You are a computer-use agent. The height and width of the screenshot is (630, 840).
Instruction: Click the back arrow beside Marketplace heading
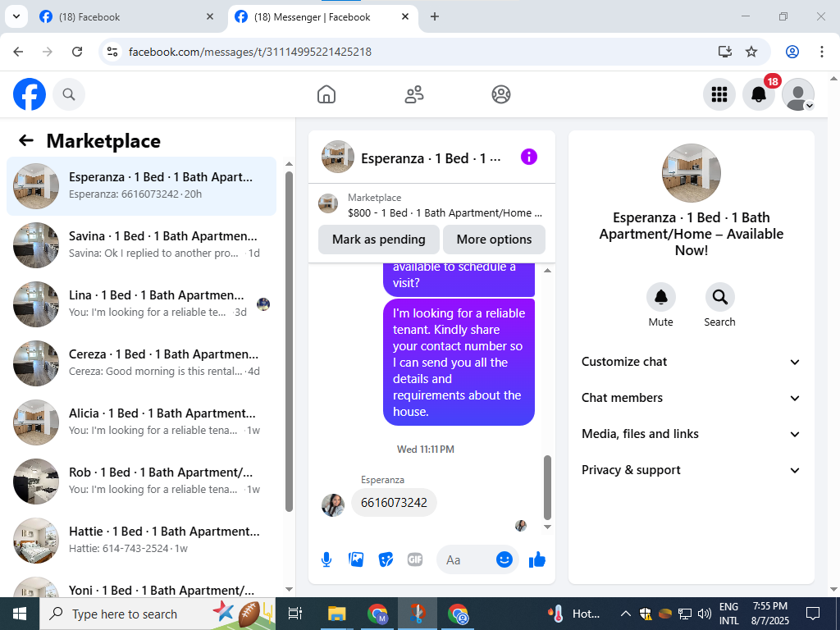[x=25, y=140]
